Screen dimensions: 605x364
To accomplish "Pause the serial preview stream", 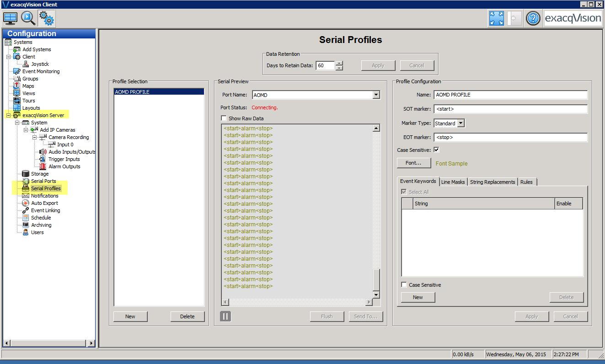I will pos(225,316).
